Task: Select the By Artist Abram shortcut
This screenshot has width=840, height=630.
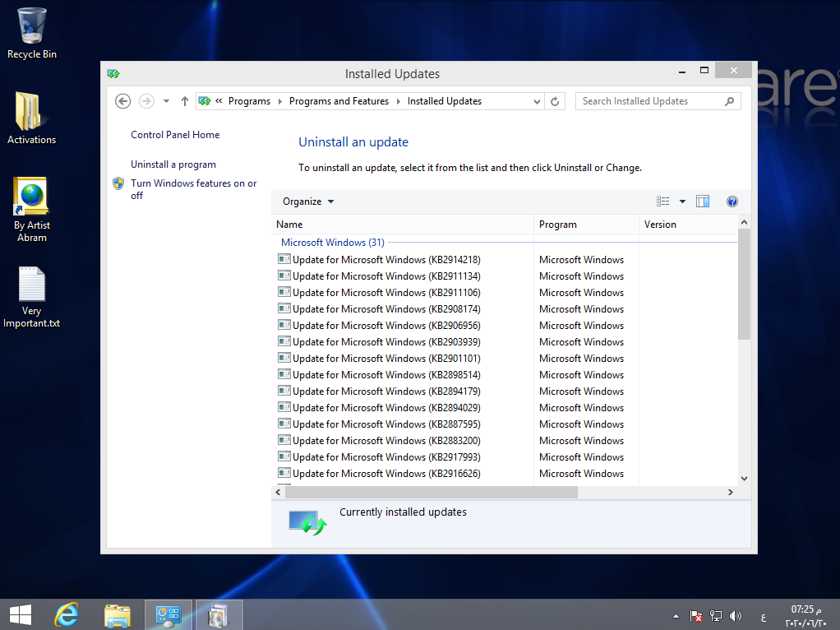Action: click(x=31, y=210)
